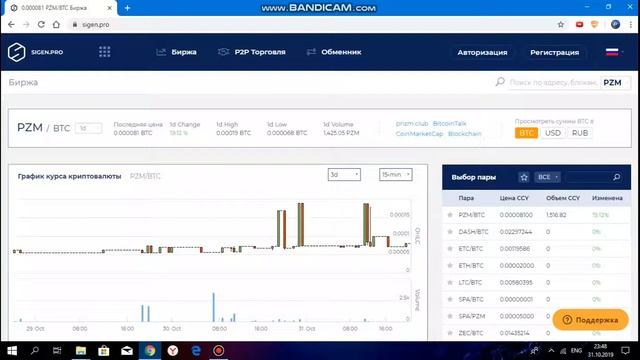
Task: Open Microsoft Edge from the taskbar
Action: [x=196, y=351]
